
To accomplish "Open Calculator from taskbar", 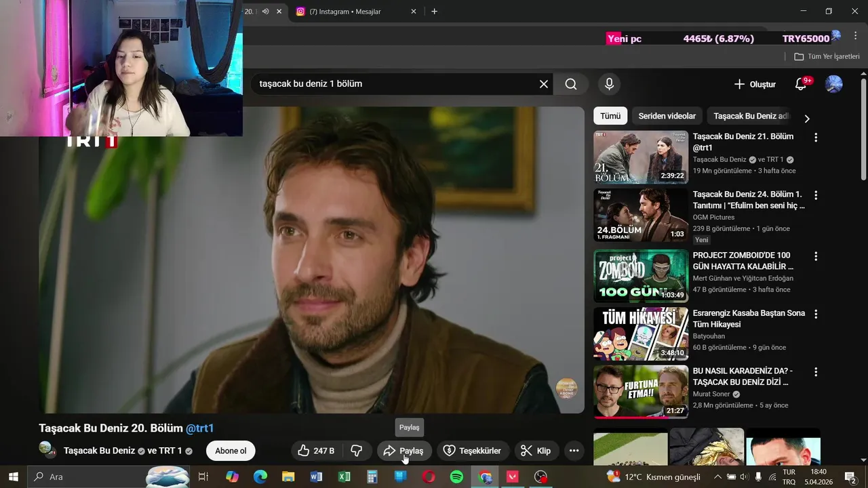I will click(372, 476).
